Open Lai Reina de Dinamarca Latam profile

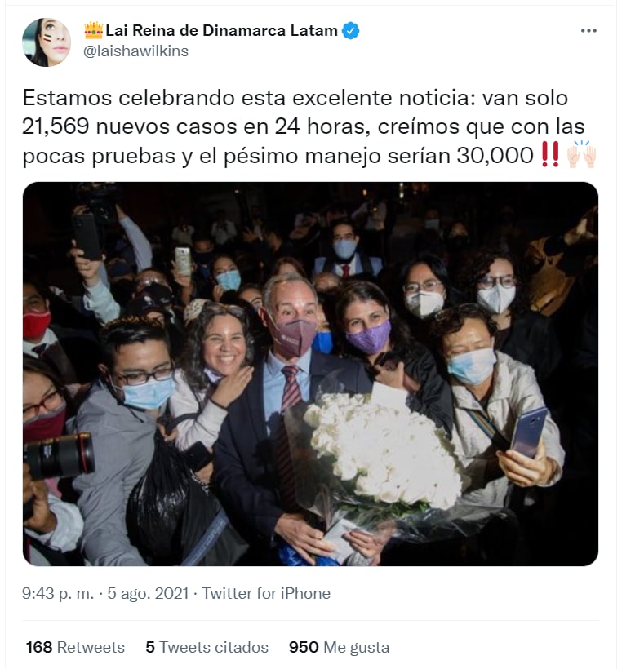pyautogui.click(x=221, y=31)
